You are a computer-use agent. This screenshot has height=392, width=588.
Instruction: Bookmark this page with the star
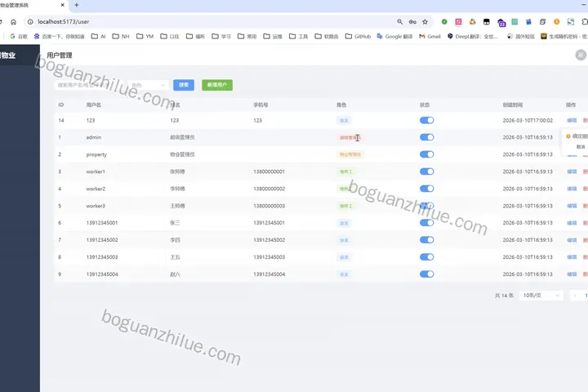coord(425,22)
